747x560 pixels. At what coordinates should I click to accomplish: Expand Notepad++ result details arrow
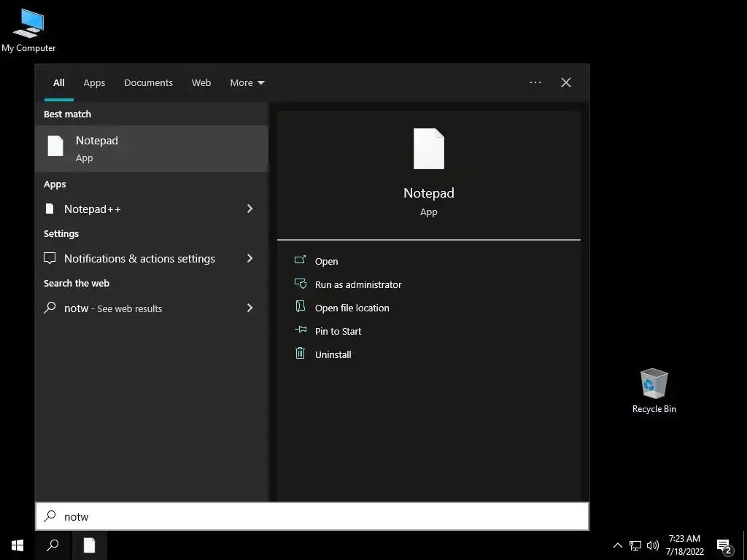pos(249,209)
